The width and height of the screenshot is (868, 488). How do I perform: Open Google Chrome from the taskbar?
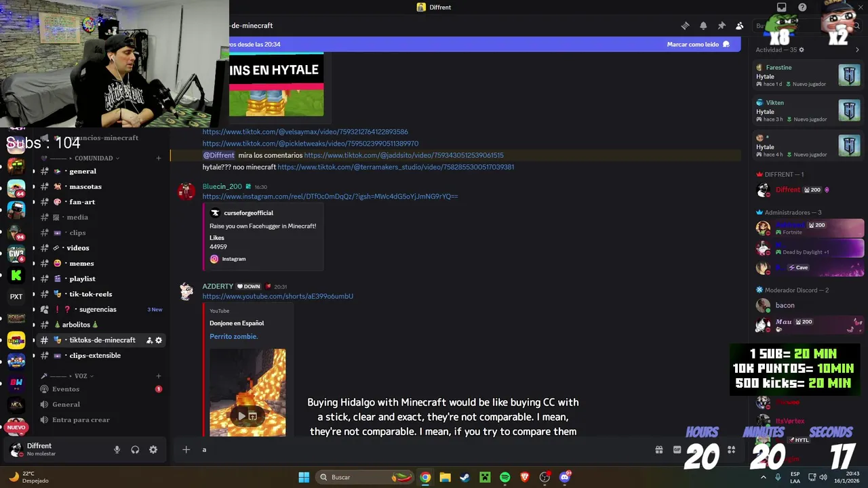425,477
